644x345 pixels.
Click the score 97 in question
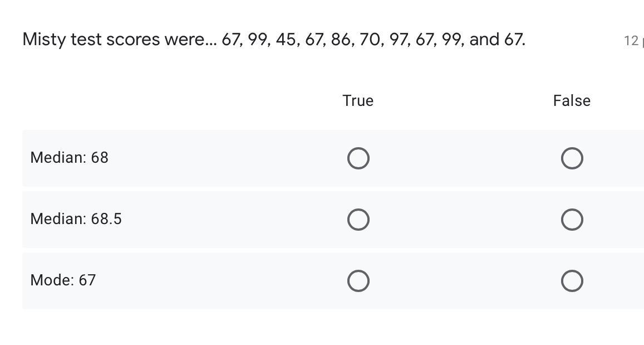click(x=398, y=40)
